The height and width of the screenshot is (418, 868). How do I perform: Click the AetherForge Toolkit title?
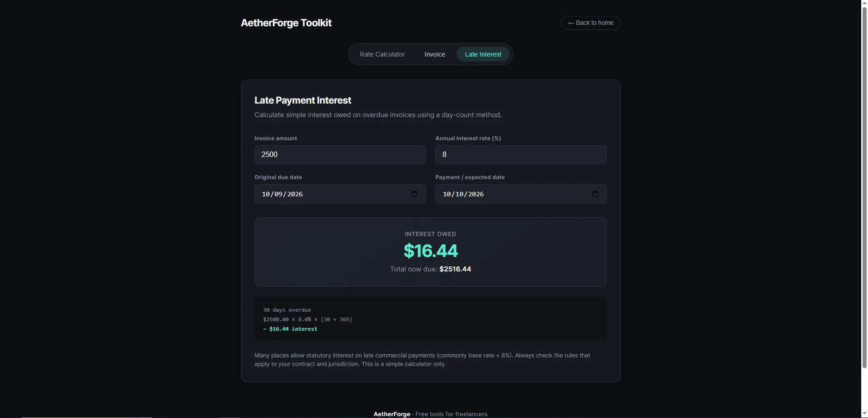click(286, 23)
